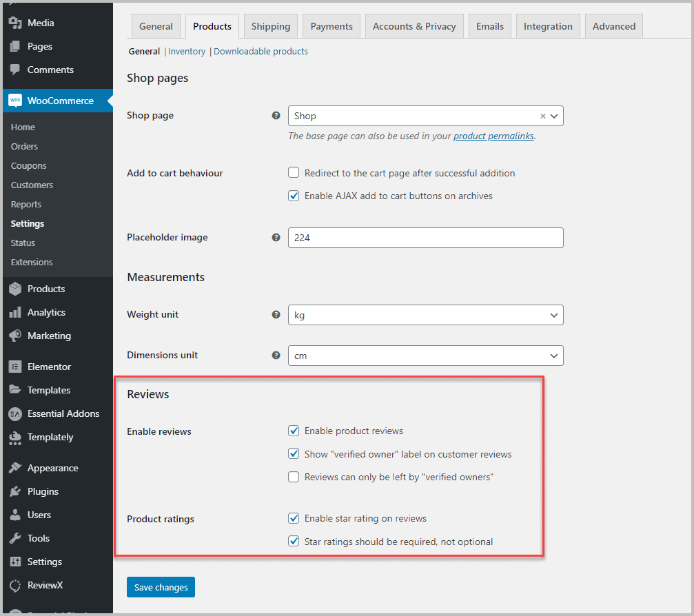Clear the Shop page selection with the × icon

[x=542, y=116]
